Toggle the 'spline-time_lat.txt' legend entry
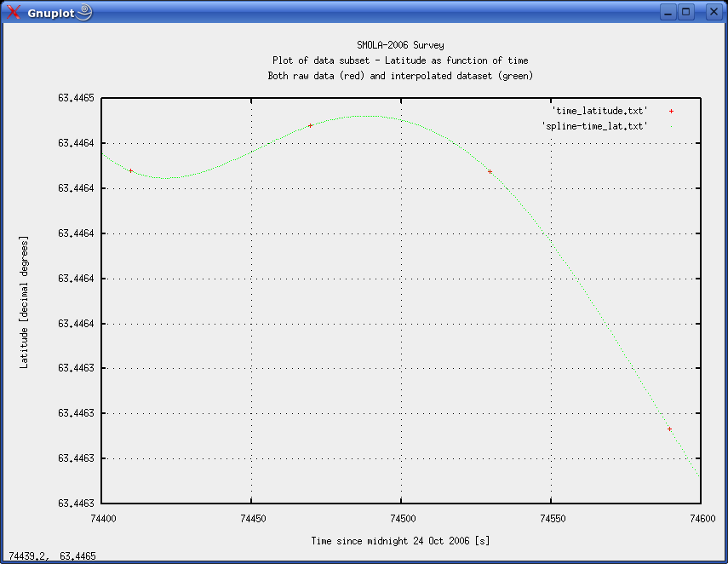Image resolution: width=728 pixels, height=564 pixels. click(x=594, y=126)
